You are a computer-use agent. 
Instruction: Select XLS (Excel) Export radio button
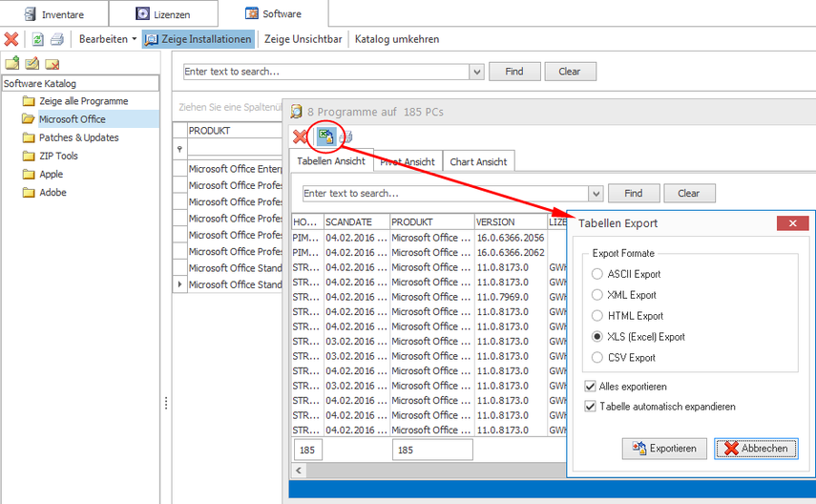click(596, 336)
